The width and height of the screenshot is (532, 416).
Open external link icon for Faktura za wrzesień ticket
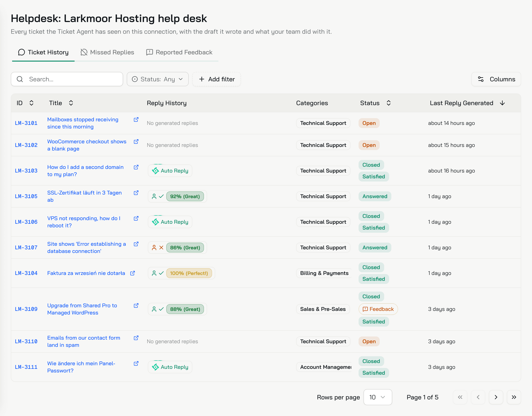[133, 273]
